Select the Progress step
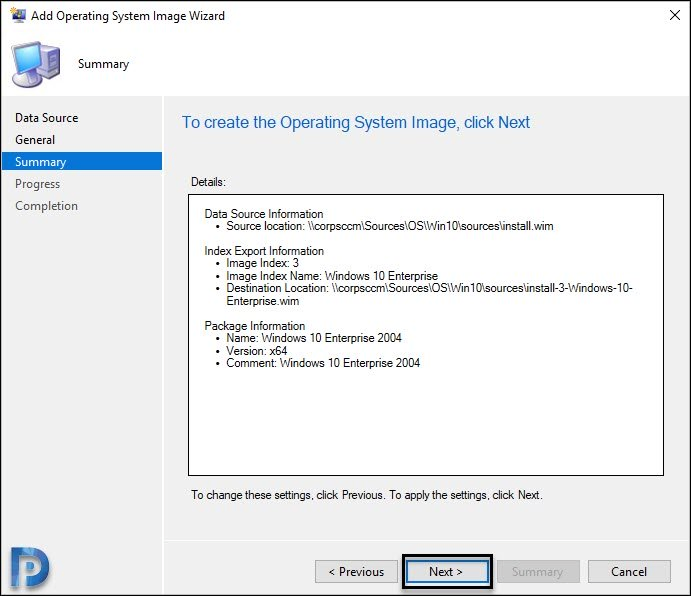 37,184
